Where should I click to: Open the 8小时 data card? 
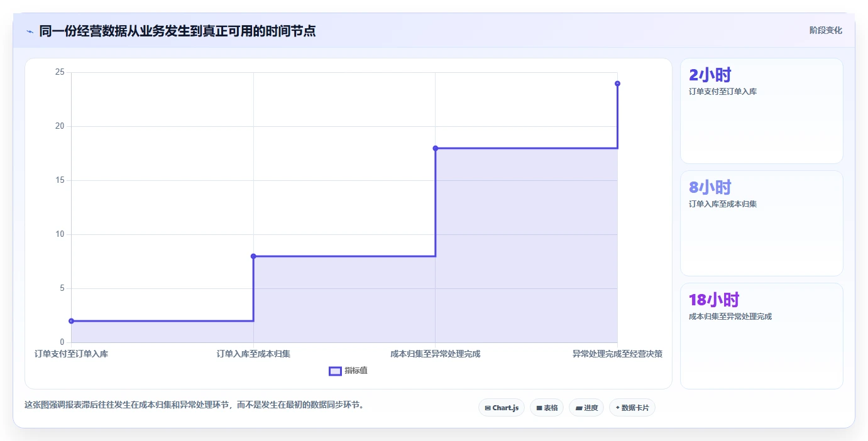click(x=761, y=223)
